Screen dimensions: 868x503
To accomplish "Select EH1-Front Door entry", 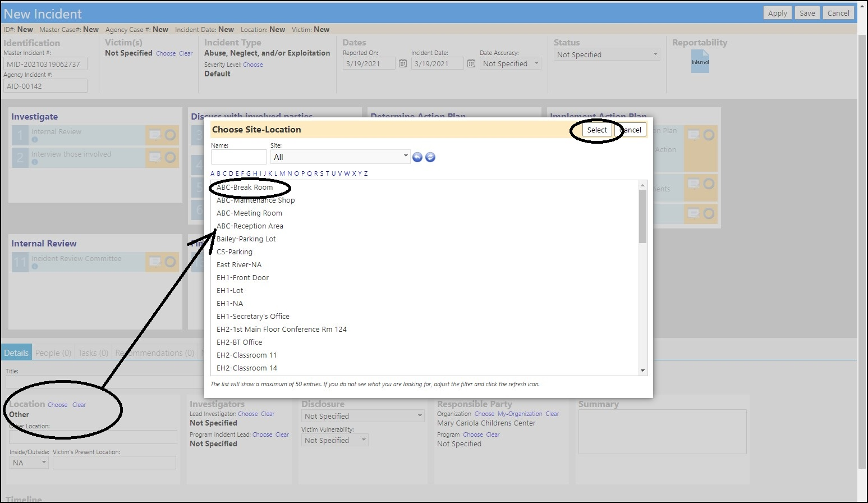I will 242,278.
